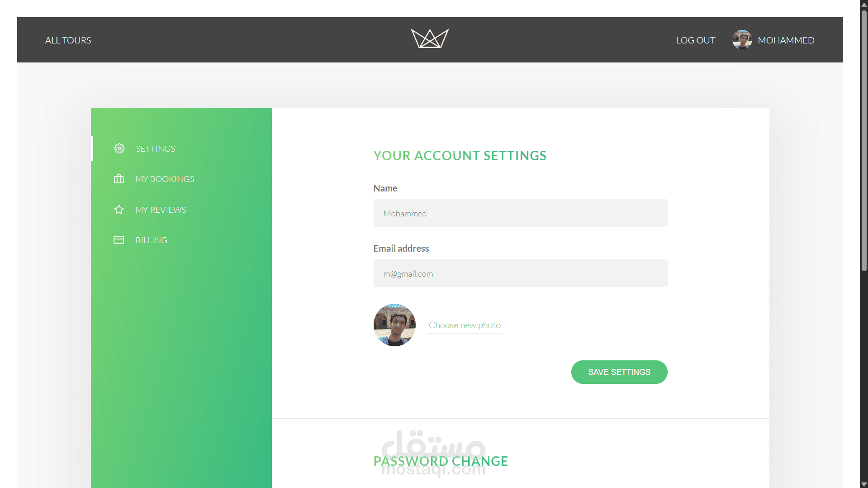This screenshot has width=868, height=488.
Task: Click the My Bookings briefcase icon
Action: tap(119, 179)
